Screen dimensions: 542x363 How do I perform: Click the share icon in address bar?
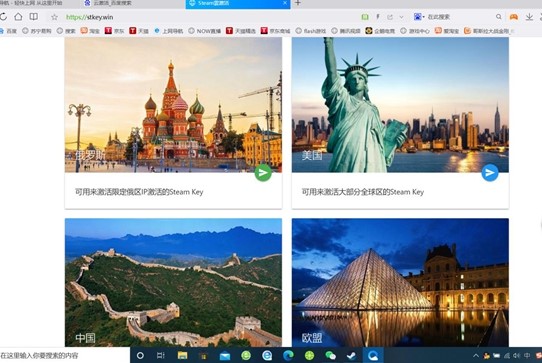(390, 17)
